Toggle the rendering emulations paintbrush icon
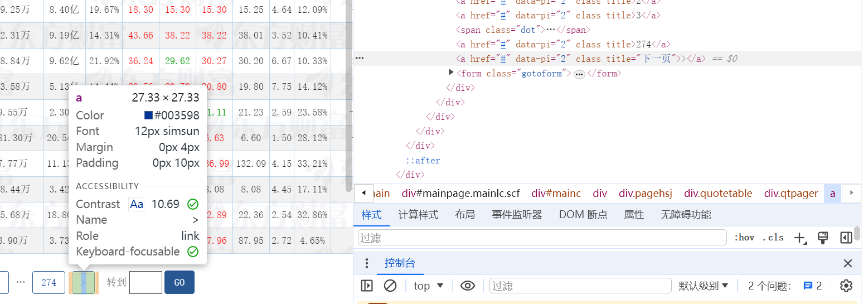 (x=823, y=238)
